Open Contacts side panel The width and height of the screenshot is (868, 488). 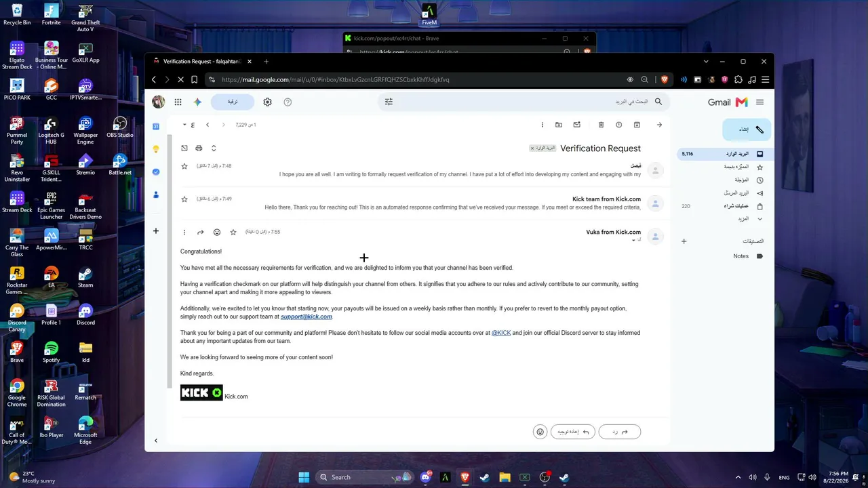tap(156, 195)
